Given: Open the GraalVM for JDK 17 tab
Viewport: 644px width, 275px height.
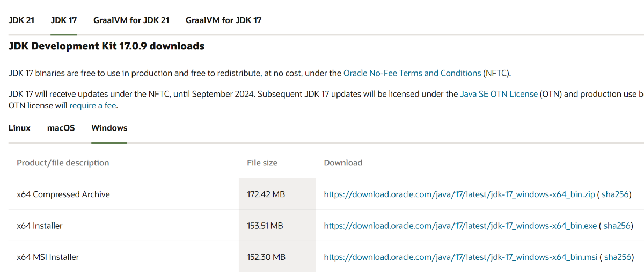Looking at the screenshot, I should pos(223,20).
